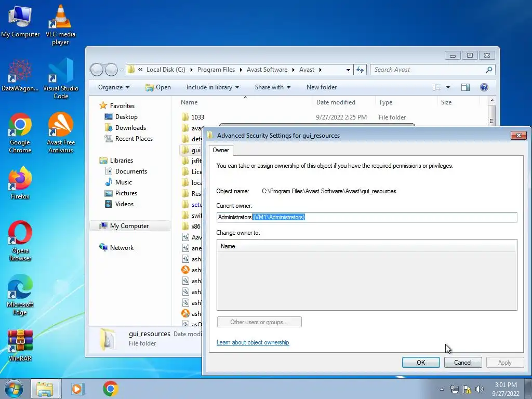Screen dimensions: 532x399
Task: Launch Visual Studio Code shortcut
Action: [x=61, y=78]
